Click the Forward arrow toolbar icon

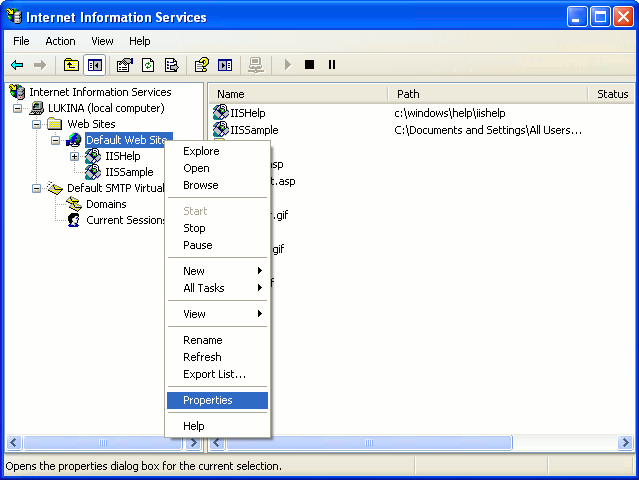point(40,65)
